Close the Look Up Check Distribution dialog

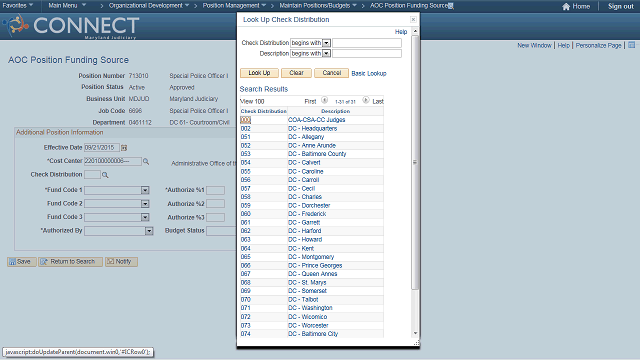coord(413,20)
